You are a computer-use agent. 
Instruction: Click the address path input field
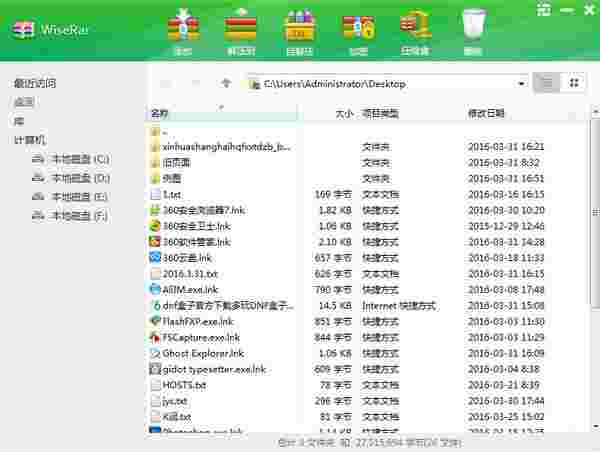click(386, 83)
